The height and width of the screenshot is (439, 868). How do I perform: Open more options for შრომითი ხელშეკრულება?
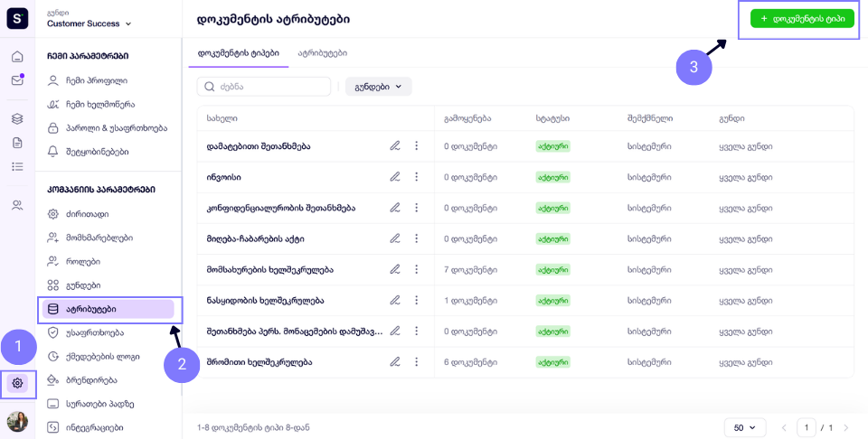(416, 362)
